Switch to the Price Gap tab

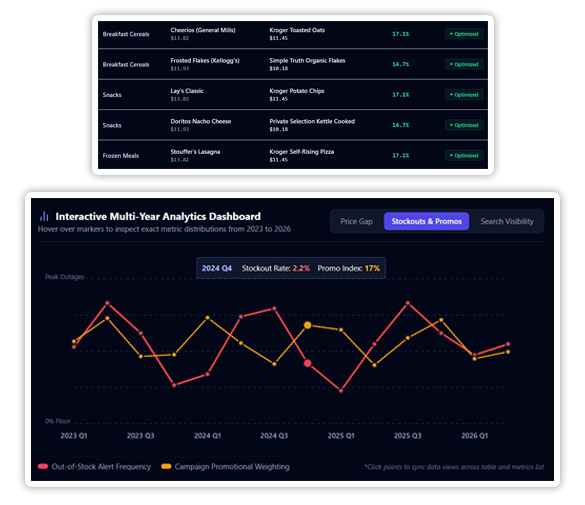[356, 221]
